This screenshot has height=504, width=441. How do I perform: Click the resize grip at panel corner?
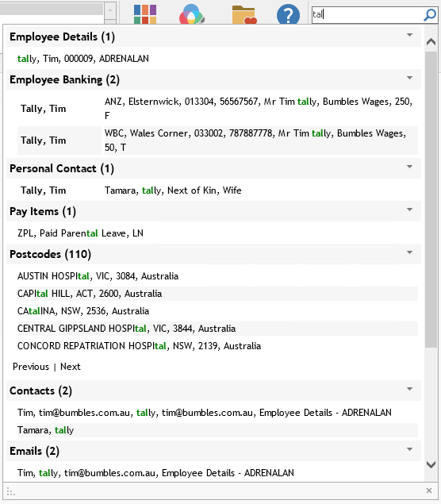[x=10, y=492]
